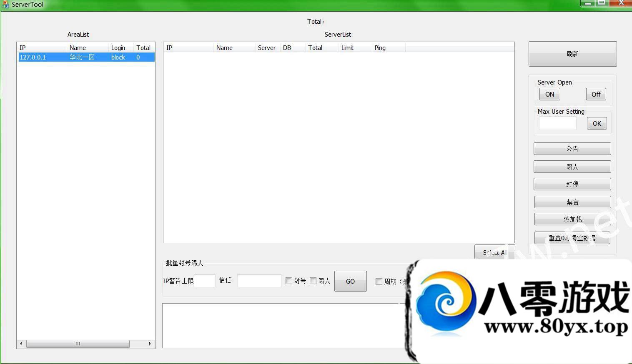This screenshot has width=632, height=364.
Task: Select the 127.0.0.1 row in AreaList
Action: tap(86, 57)
